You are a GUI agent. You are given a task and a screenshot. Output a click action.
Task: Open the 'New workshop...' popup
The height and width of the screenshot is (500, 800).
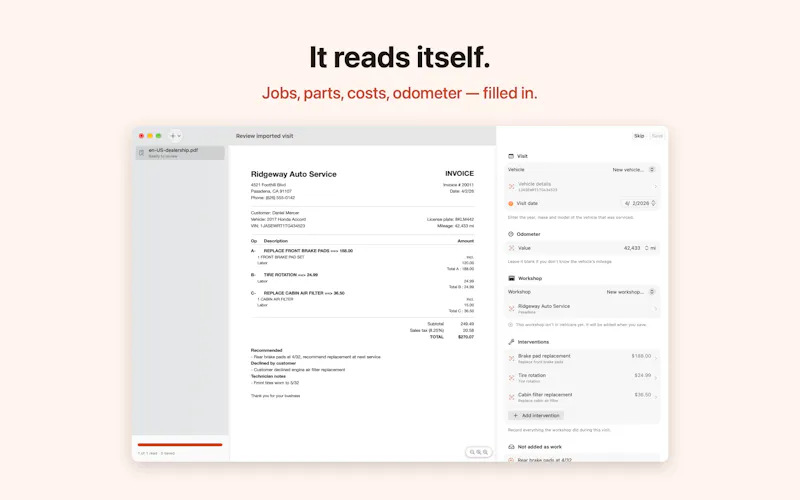630,292
